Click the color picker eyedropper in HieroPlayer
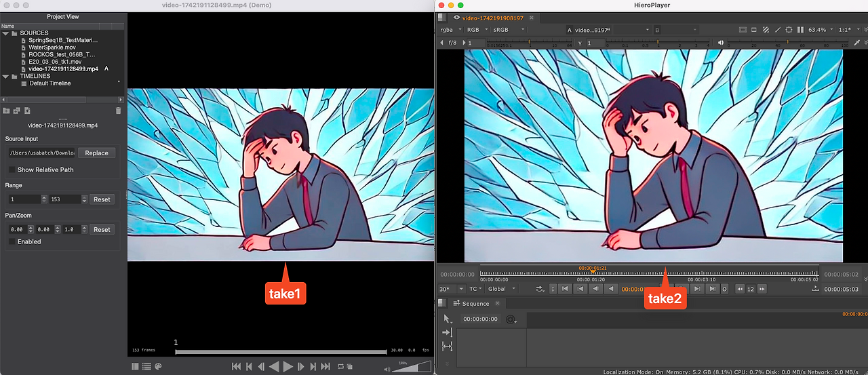 tap(856, 42)
